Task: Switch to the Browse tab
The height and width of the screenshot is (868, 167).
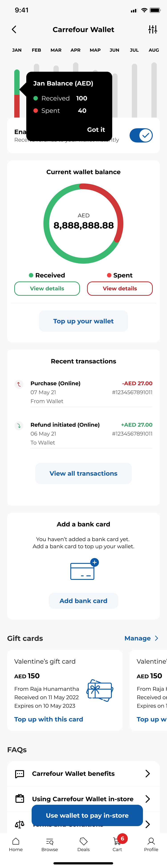Action: coord(49,844)
